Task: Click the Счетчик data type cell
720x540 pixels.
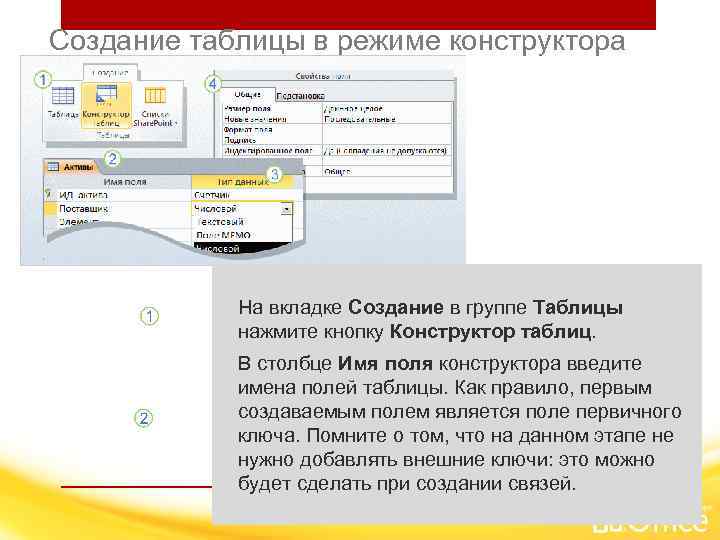Action: click(243, 195)
